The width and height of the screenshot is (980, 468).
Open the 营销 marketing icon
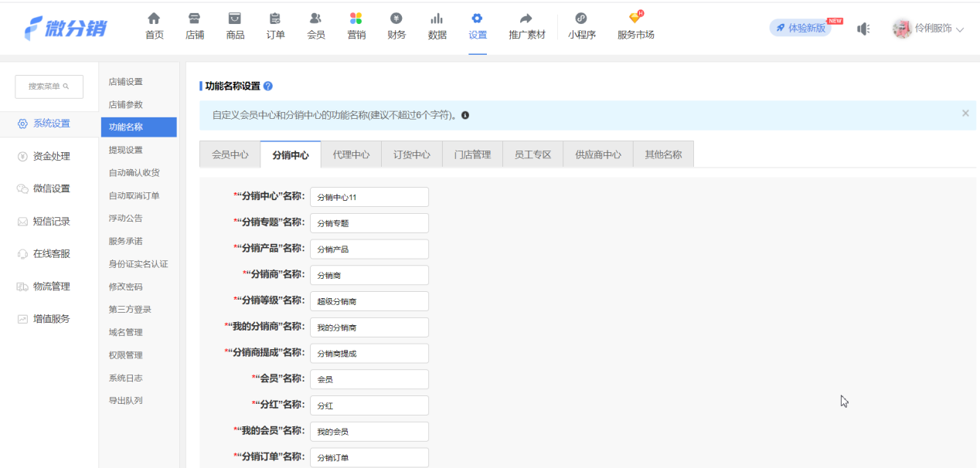(x=356, y=19)
